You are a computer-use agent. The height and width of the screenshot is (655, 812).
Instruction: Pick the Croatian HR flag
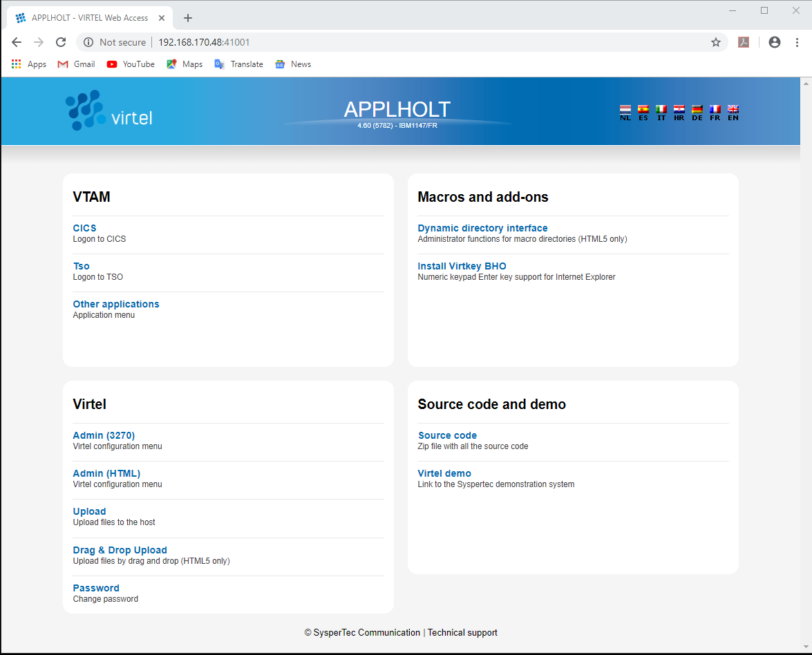pos(679,113)
